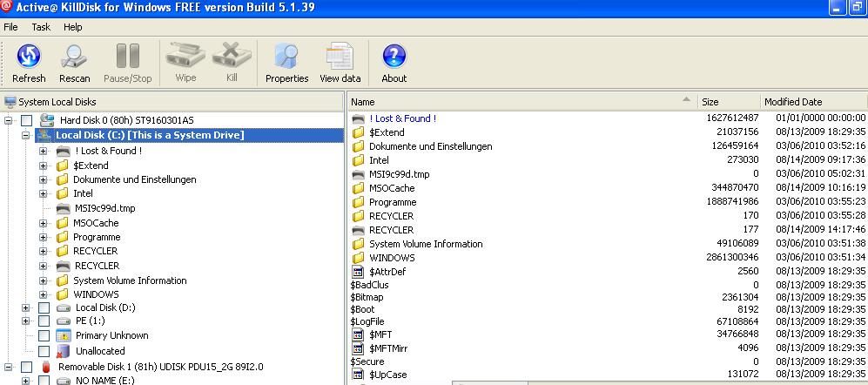Viewport: 868px width, 385px height.
Task: Open the Help menu
Action: [x=72, y=27]
